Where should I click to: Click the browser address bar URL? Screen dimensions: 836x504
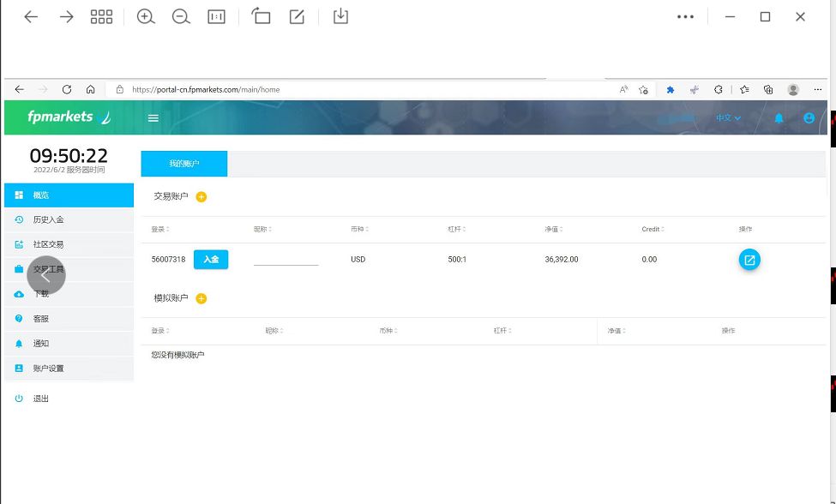pos(206,89)
